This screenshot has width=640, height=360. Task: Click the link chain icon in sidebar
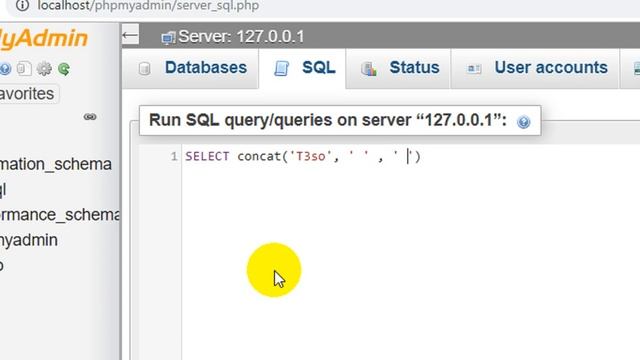(x=90, y=117)
